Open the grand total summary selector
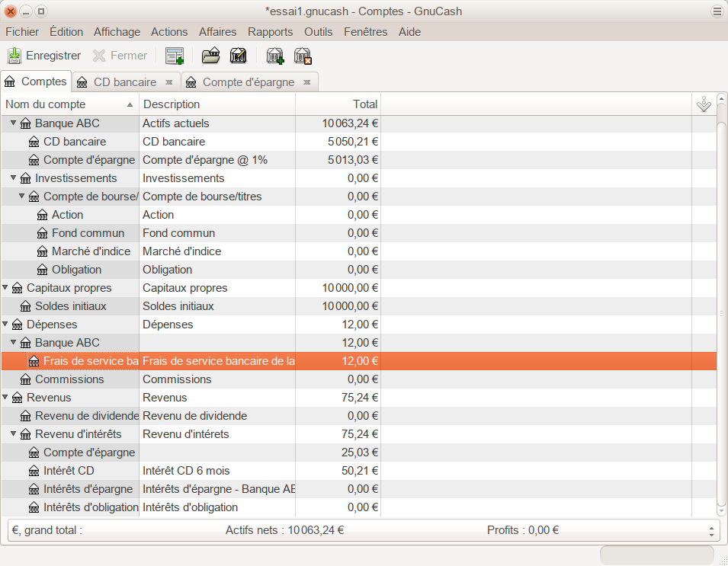 pos(712,531)
